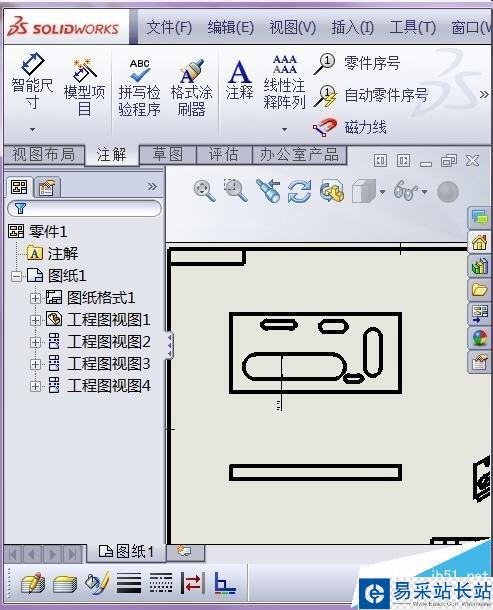This screenshot has width=493, height=610.
Task: Expand the 图纸格式1 tree node
Action: (x=35, y=298)
